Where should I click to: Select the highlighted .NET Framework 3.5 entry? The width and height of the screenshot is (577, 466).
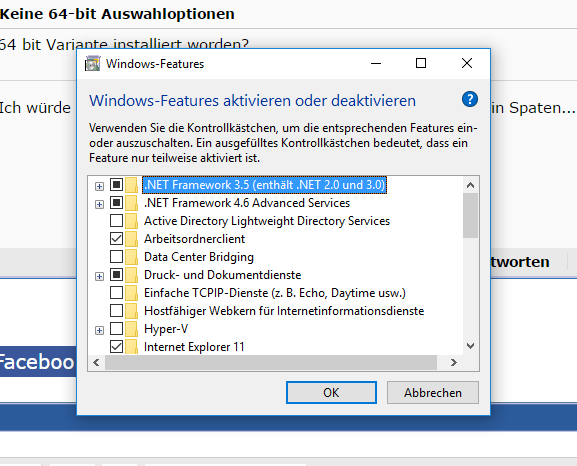coord(264,185)
